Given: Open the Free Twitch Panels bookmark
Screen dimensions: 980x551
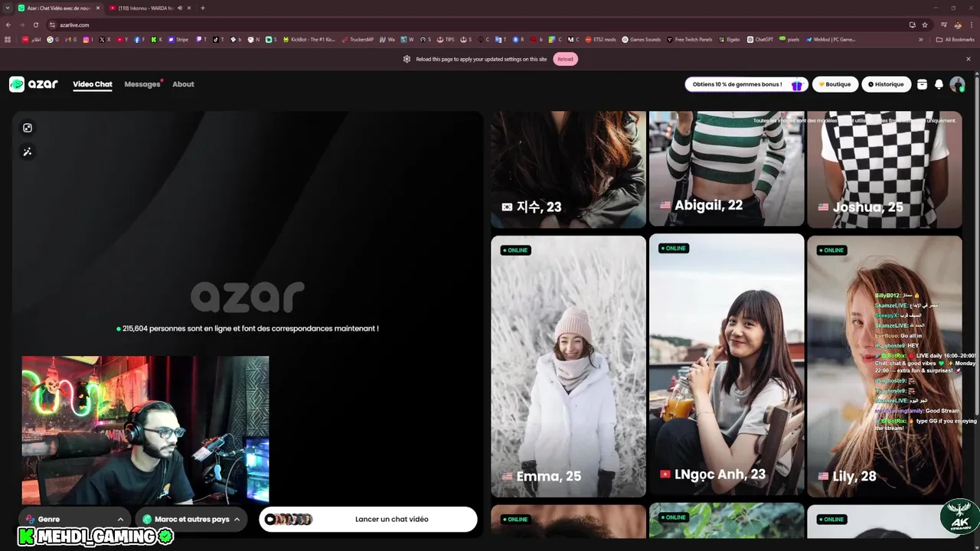Looking at the screenshot, I should click(690, 39).
